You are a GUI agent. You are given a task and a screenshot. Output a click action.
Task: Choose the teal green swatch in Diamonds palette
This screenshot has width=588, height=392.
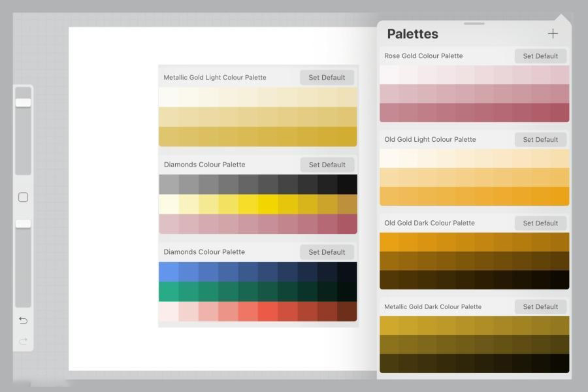pos(169,291)
